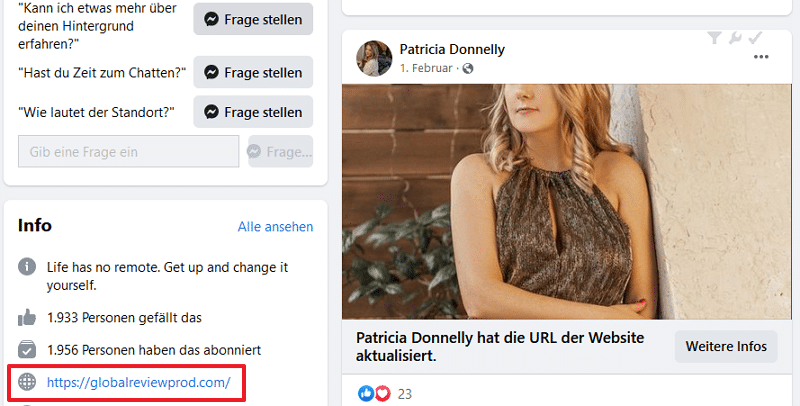
Task: Click the 'Weitere Infos' button
Action: coord(726,346)
